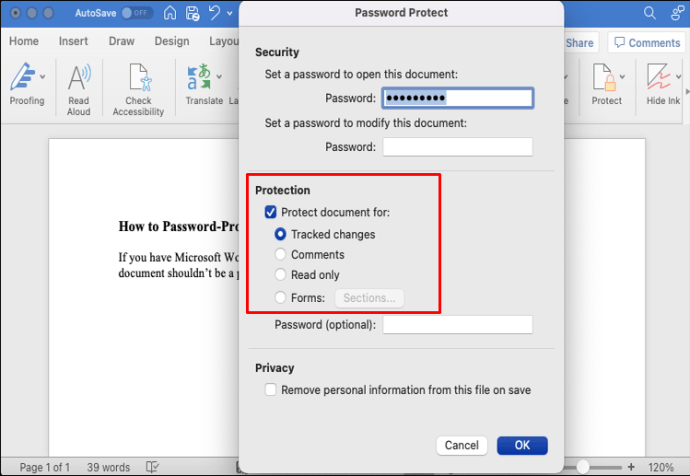Screen dimensions: 690x476
Task: Click the Protect document icon
Action: 603,77
